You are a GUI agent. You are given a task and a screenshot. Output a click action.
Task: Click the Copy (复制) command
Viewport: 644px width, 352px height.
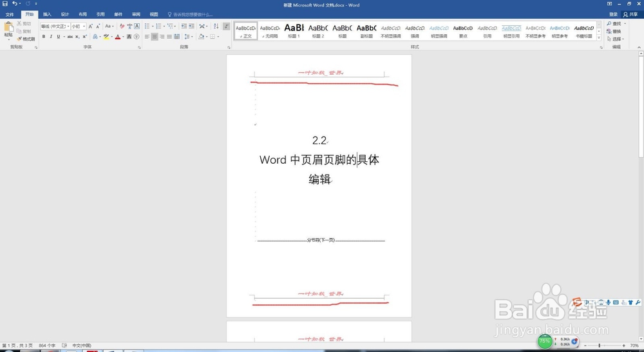24,31
